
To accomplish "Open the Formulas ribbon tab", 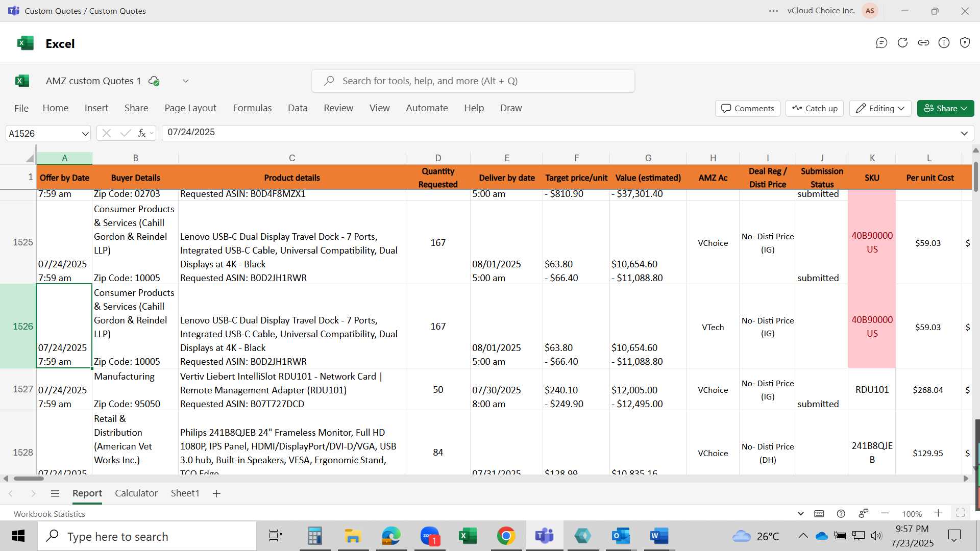I will pyautogui.click(x=252, y=108).
